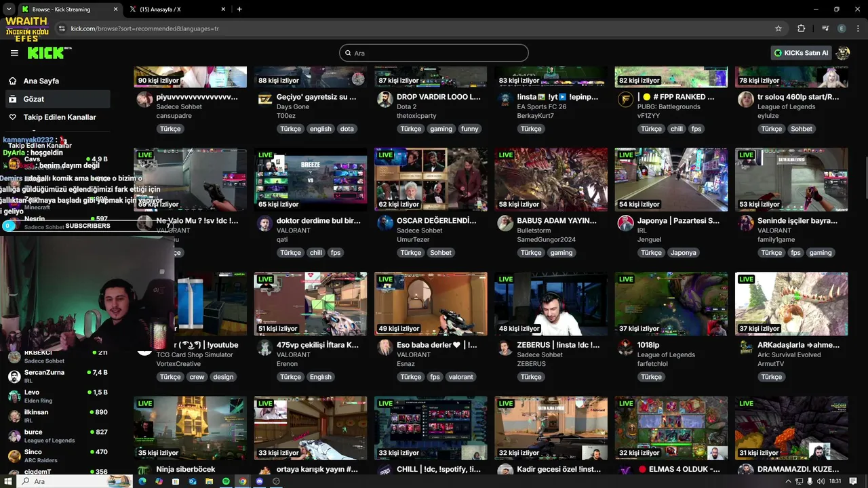Click the design tag under VortexCreative
The image size is (868, 488).
pyautogui.click(x=222, y=377)
